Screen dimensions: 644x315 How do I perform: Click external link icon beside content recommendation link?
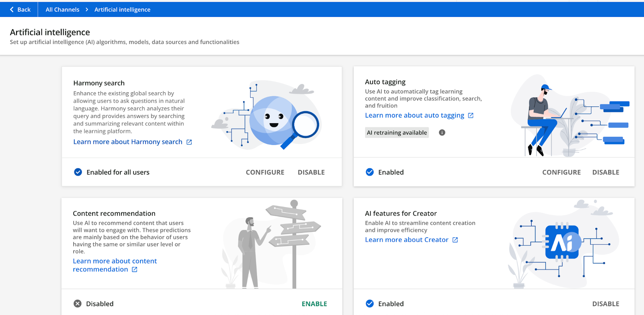point(134,269)
